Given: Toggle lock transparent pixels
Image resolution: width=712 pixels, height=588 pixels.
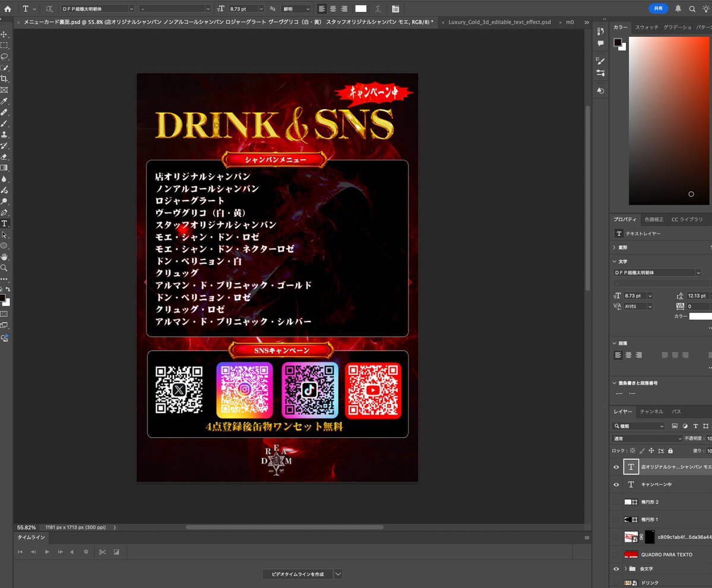Looking at the screenshot, I should click(632, 450).
